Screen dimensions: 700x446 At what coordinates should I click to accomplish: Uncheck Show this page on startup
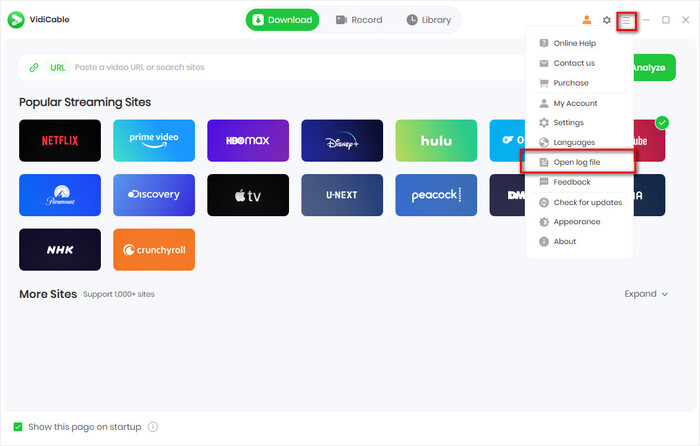coord(18,427)
